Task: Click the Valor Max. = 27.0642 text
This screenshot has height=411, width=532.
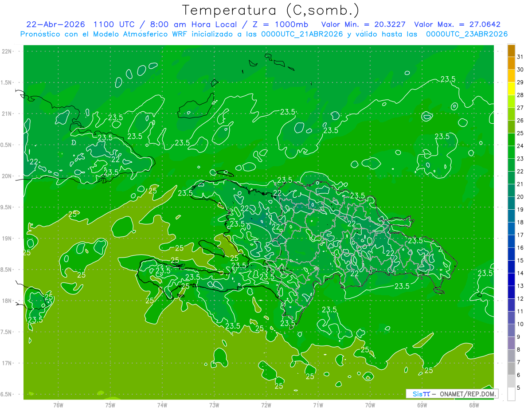Action: (x=457, y=25)
